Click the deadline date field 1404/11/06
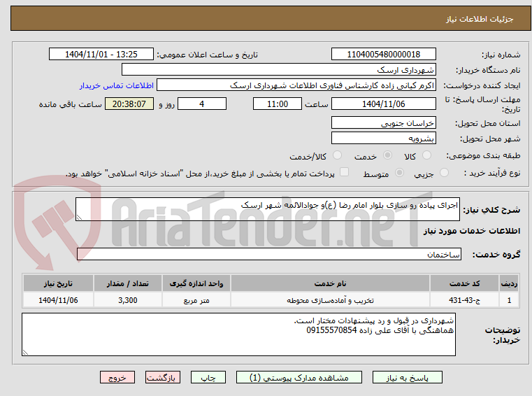The width and height of the screenshot is (532, 396). [383, 104]
